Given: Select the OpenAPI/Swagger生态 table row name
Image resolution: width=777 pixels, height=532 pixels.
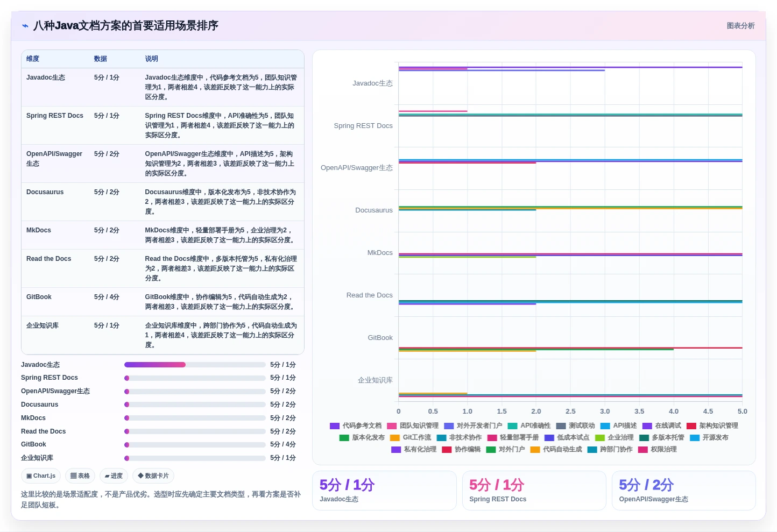Looking at the screenshot, I should pos(54,159).
